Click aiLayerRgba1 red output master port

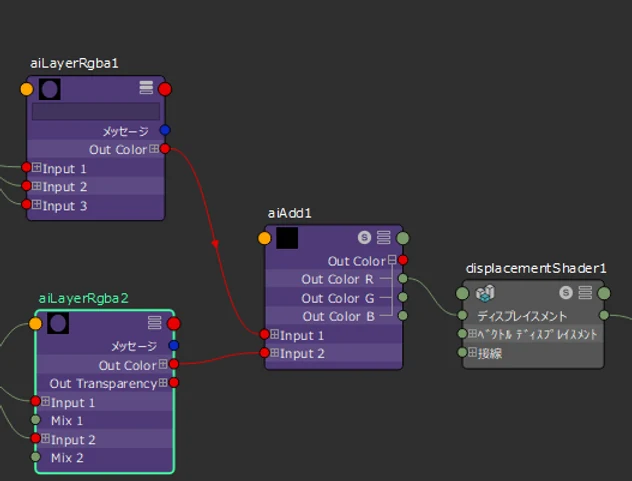(165, 89)
